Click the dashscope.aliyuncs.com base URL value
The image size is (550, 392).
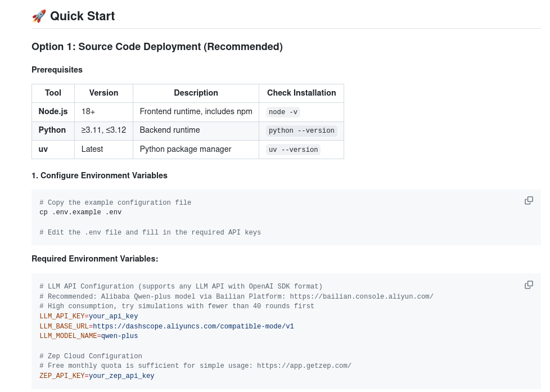(x=193, y=326)
